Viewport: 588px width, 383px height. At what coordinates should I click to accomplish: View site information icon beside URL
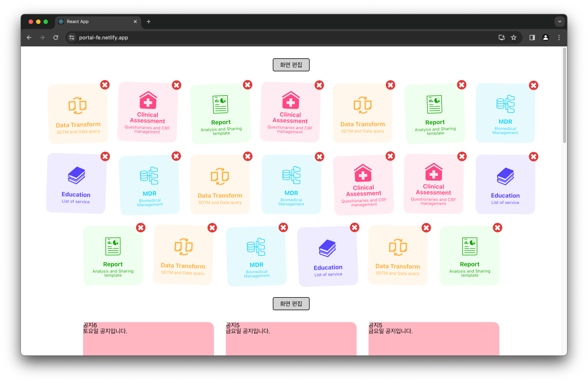72,38
